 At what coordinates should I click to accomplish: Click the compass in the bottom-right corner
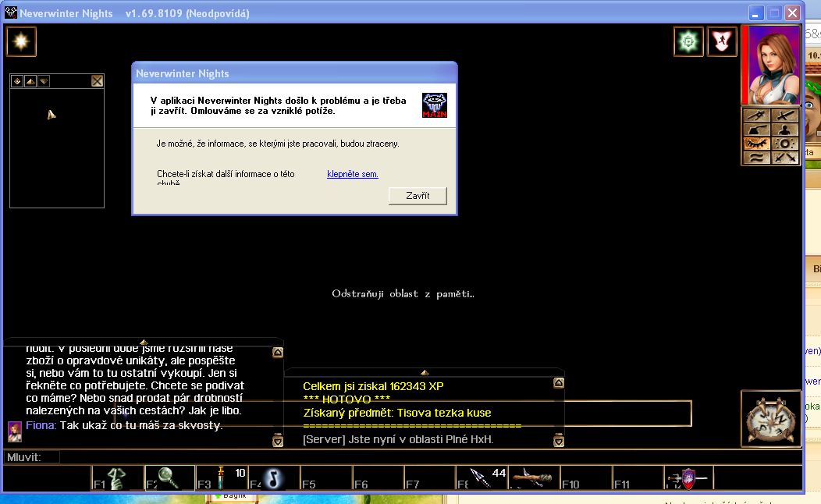(x=771, y=419)
